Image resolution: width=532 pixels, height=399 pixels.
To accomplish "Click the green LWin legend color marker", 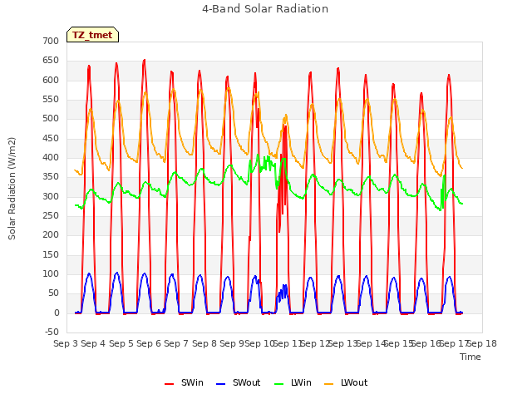I will (x=278, y=384).
